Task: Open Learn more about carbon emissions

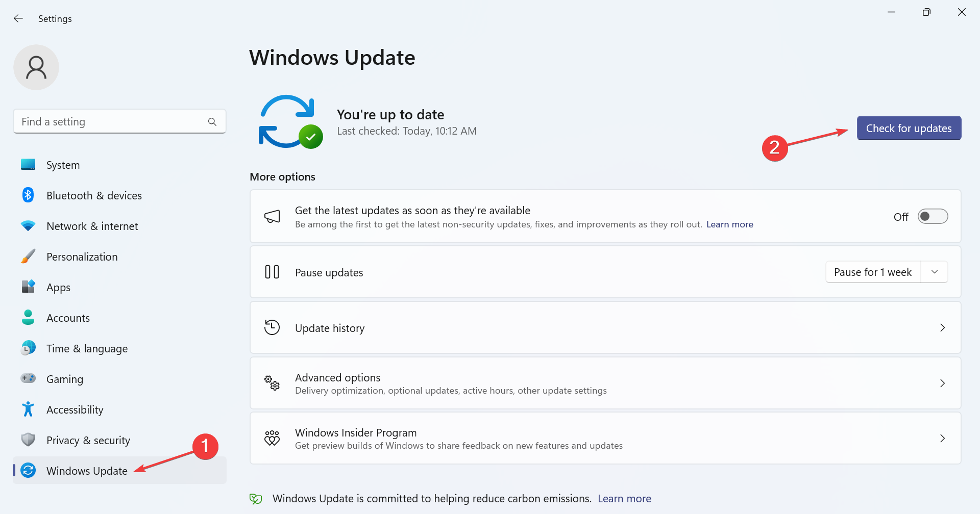Action: click(x=624, y=499)
